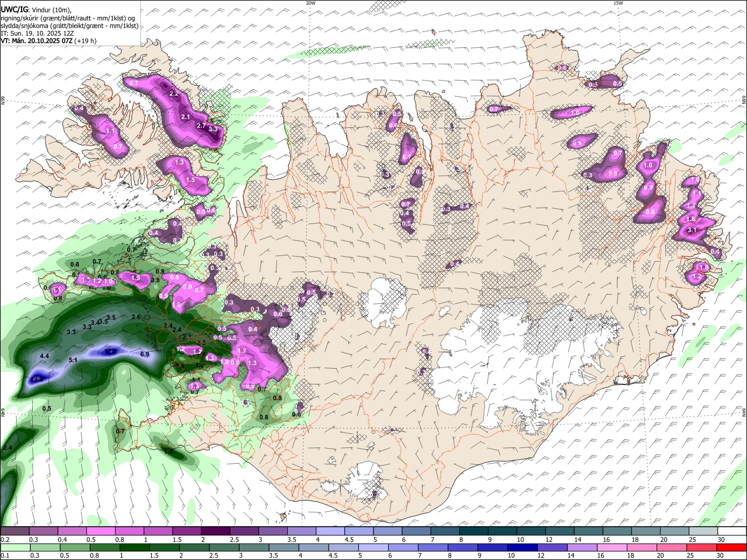The image size is (747, 560).
Task: Pick the darkest purple 2–2.5 snow legend swatch
Action: click(215, 531)
